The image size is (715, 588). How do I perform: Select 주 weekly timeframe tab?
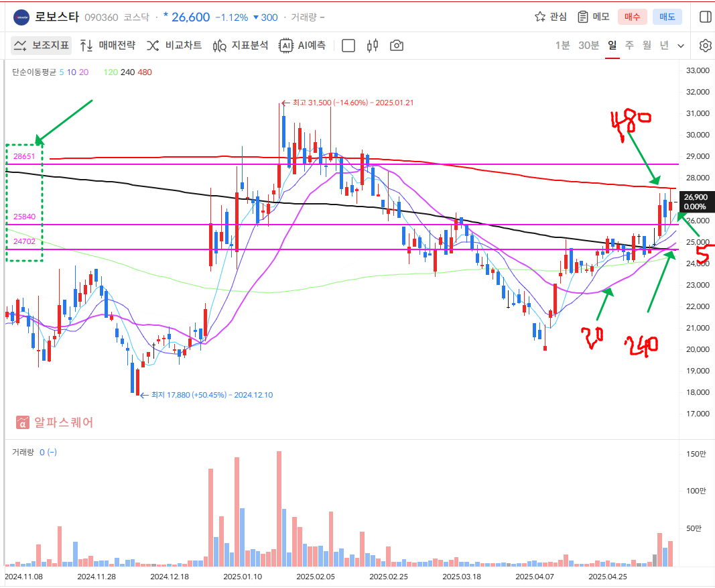(629, 45)
